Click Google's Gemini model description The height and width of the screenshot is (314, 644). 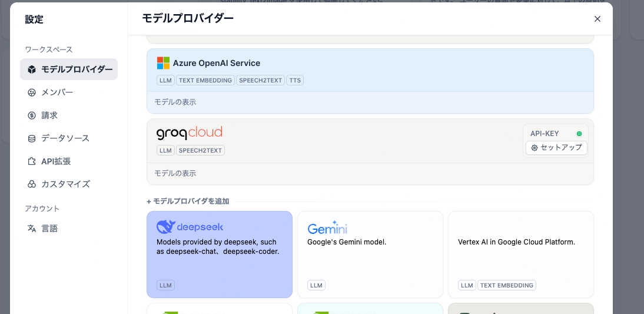347,242
